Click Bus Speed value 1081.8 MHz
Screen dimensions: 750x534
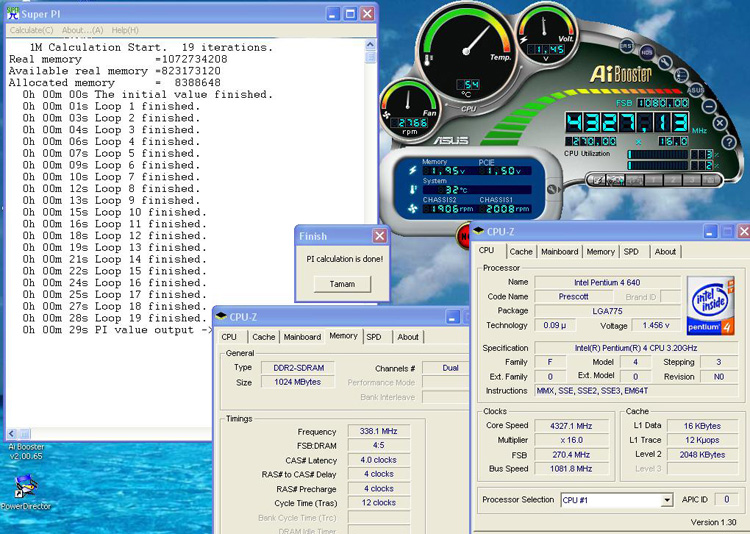(x=571, y=469)
